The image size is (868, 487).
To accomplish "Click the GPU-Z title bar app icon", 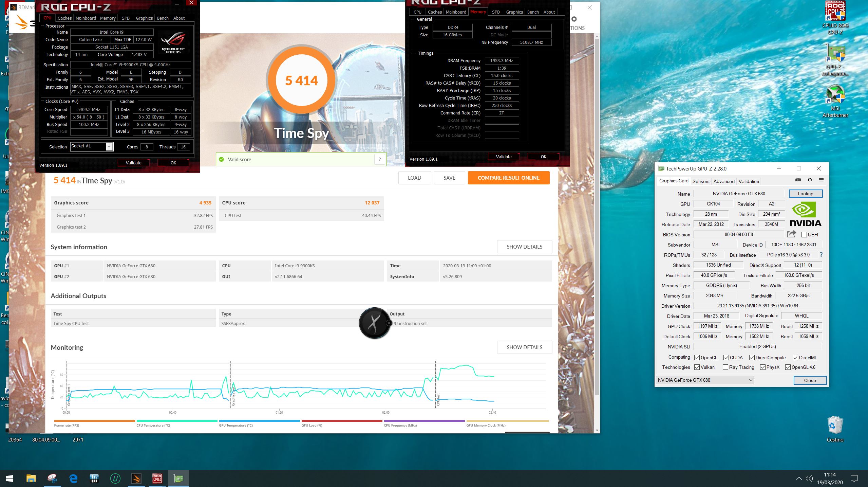I will click(661, 168).
